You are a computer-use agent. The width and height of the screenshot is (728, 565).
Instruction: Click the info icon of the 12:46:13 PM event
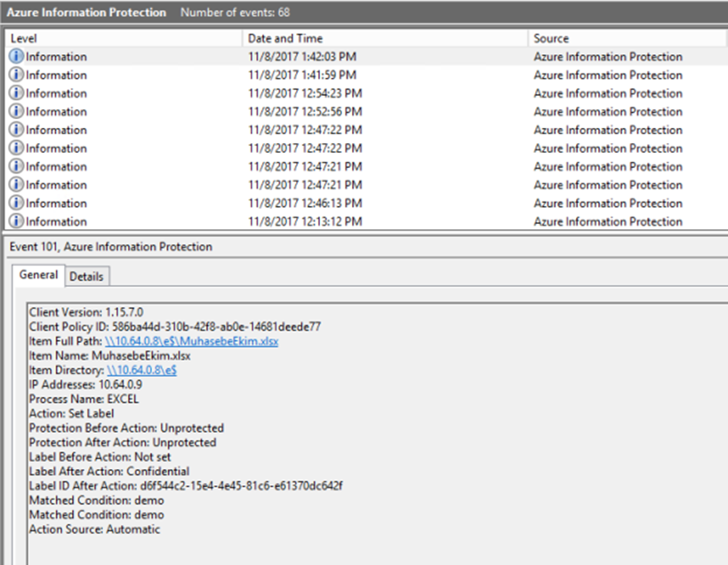click(x=16, y=203)
